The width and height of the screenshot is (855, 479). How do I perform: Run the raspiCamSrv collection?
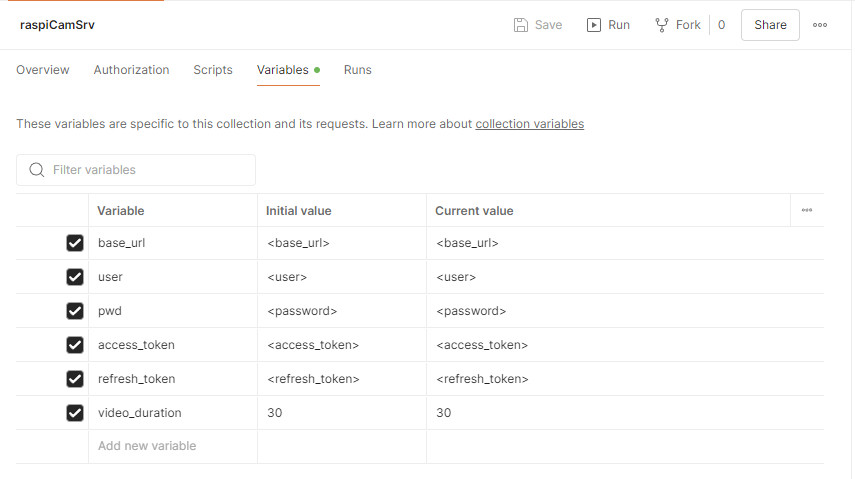[608, 25]
